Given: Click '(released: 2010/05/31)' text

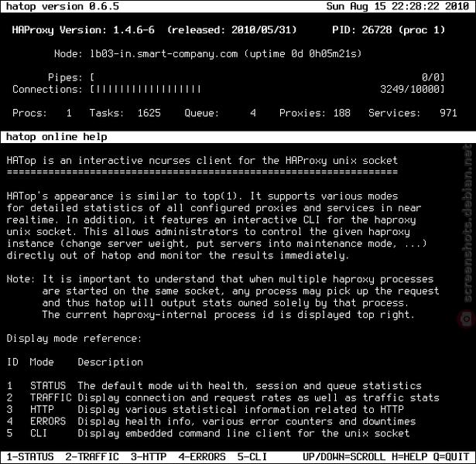Looking at the screenshot, I should (231, 29).
